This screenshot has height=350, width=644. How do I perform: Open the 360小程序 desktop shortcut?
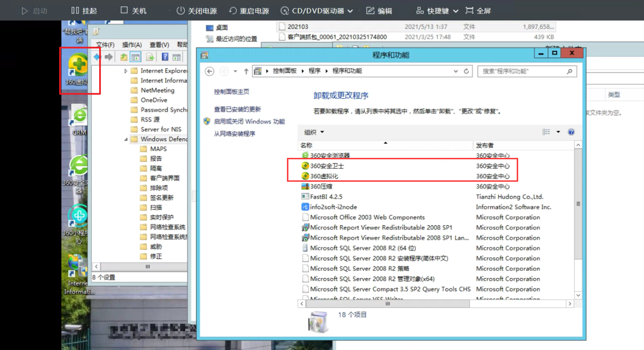pyautogui.click(x=76, y=224)
